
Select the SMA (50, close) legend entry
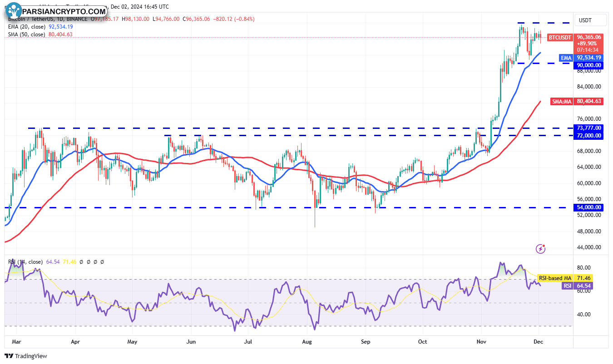[26, 34]
